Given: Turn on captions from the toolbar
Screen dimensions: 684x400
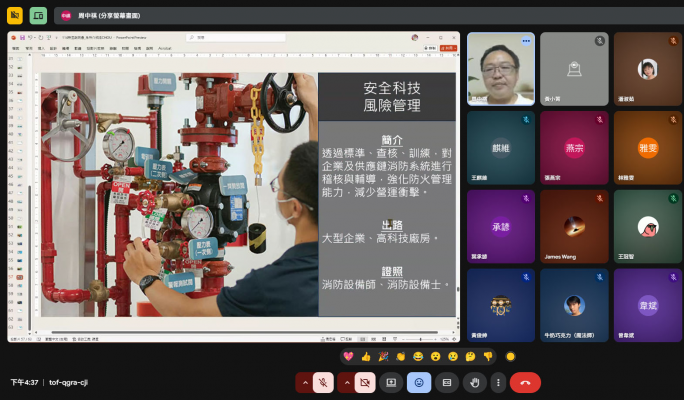Looking at the screenshot, I should (x=447, y=382).
